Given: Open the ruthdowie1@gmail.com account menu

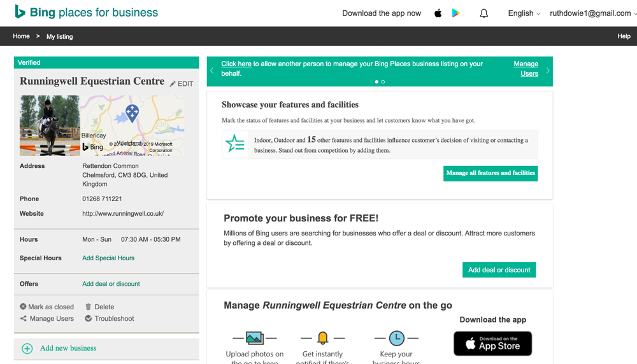Looking at the screenshot, I should tap(592, 13).
